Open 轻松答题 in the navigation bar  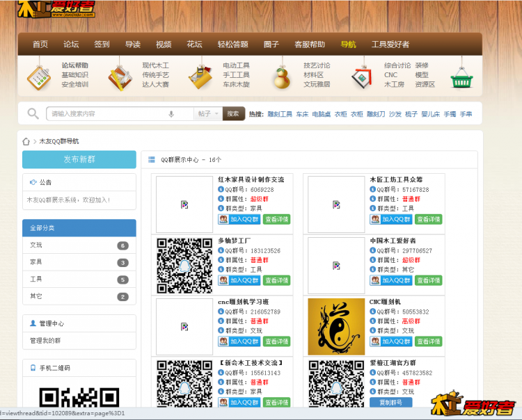pyautogui.click(x=233, y=45)
